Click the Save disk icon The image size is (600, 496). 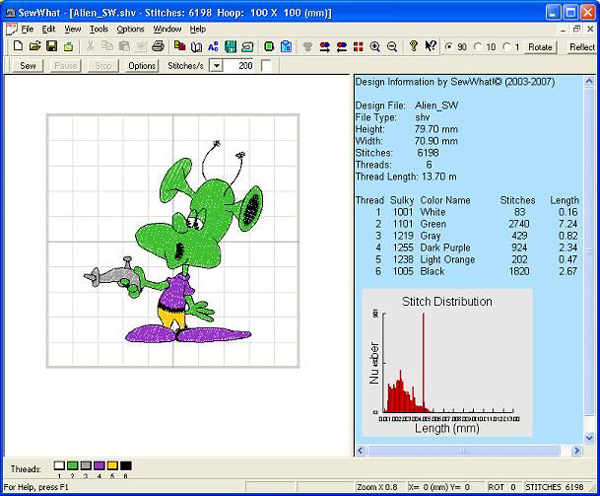[x=49, y=47]
